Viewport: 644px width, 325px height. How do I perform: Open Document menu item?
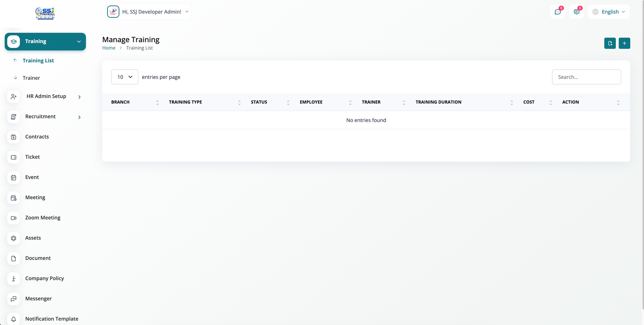coord(38,258)
